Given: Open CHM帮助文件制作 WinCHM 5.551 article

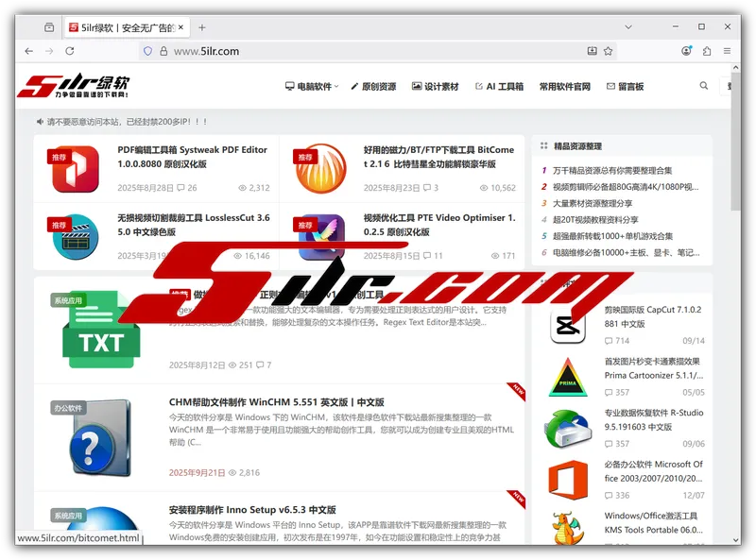Looking at the screenshot, I should click(276, 402).
